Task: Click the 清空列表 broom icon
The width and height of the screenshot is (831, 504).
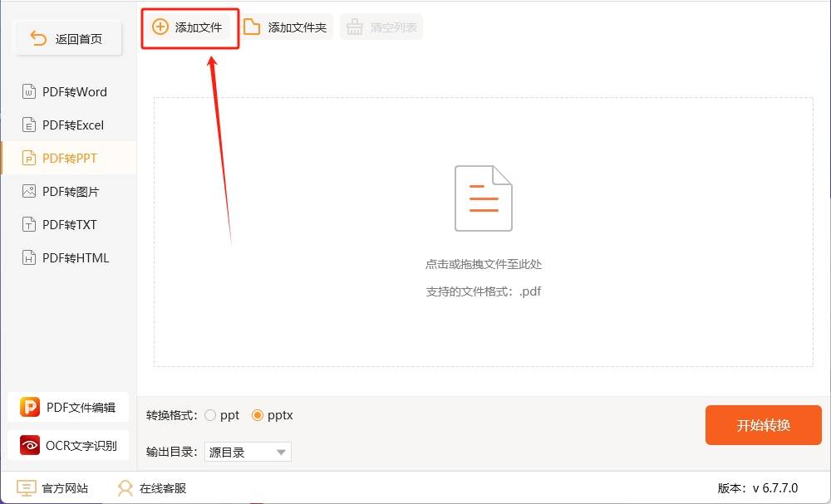Action: pos(356,26)
